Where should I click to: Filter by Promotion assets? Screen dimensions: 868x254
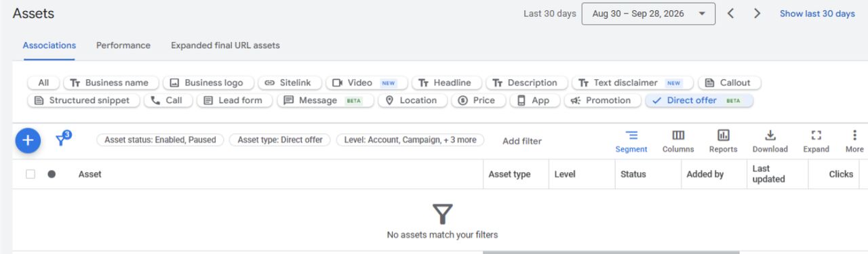pos(602,100)
